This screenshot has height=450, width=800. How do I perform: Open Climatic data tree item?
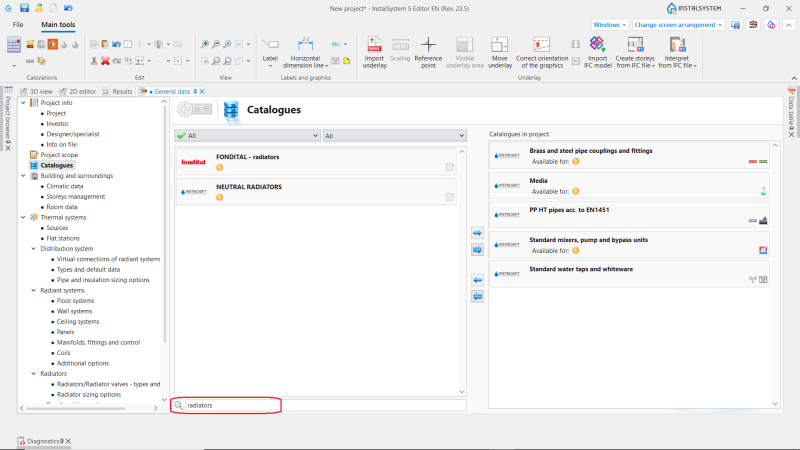(64, 186)
